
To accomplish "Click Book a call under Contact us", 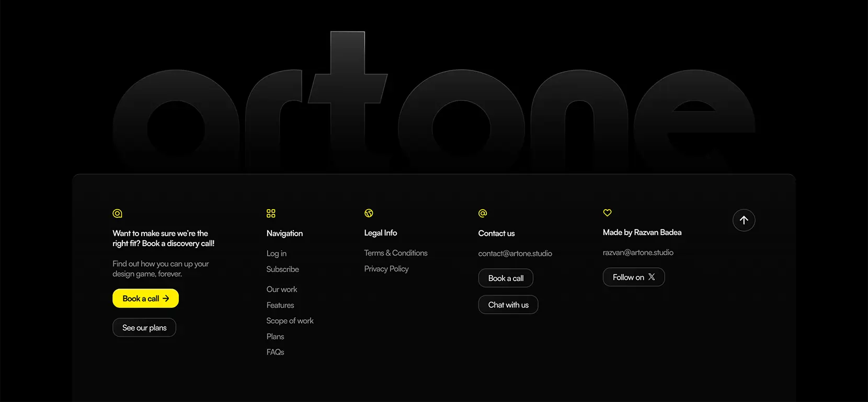I will point(506,278).
